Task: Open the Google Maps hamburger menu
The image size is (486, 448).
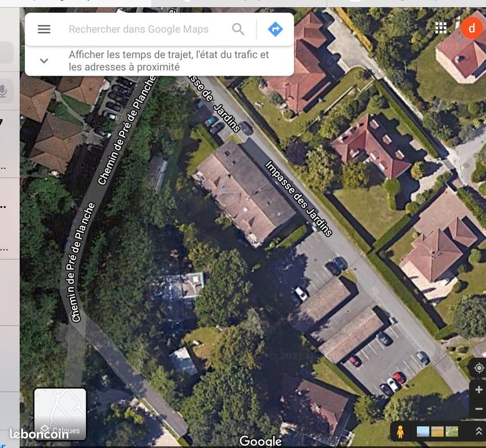Action: pos(44,29)
